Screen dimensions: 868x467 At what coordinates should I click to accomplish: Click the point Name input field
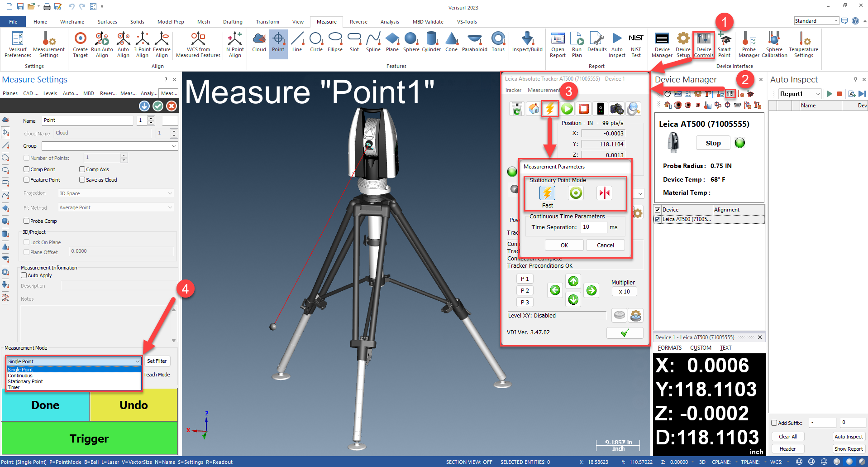click(87, 120)
